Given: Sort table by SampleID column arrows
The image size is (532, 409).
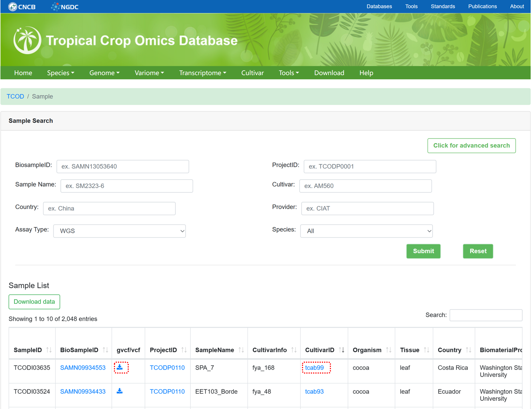Looking at the screenshot, I should pyautogui.click(x=49, y=350).
